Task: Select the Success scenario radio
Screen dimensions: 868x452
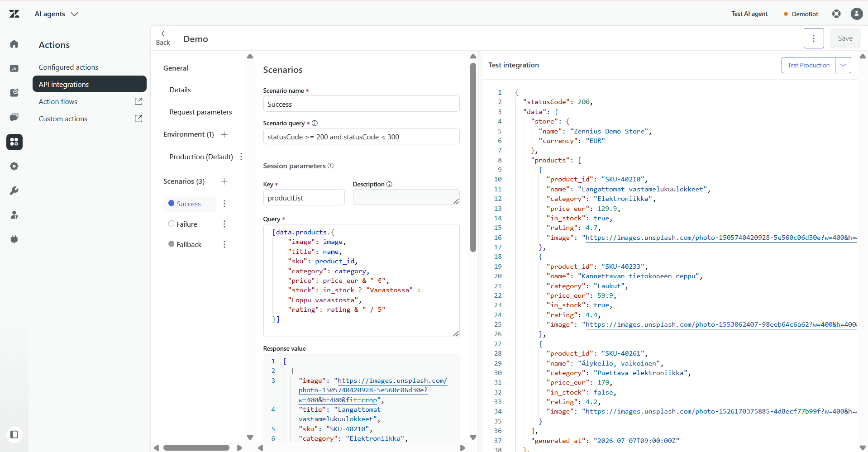Action: tap(171, 203)
